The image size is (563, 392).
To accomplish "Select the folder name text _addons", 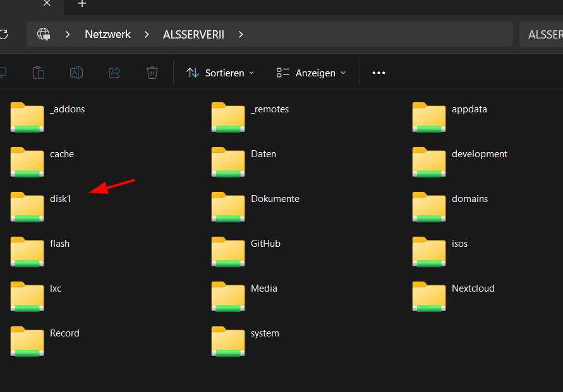I will (68, 109).
